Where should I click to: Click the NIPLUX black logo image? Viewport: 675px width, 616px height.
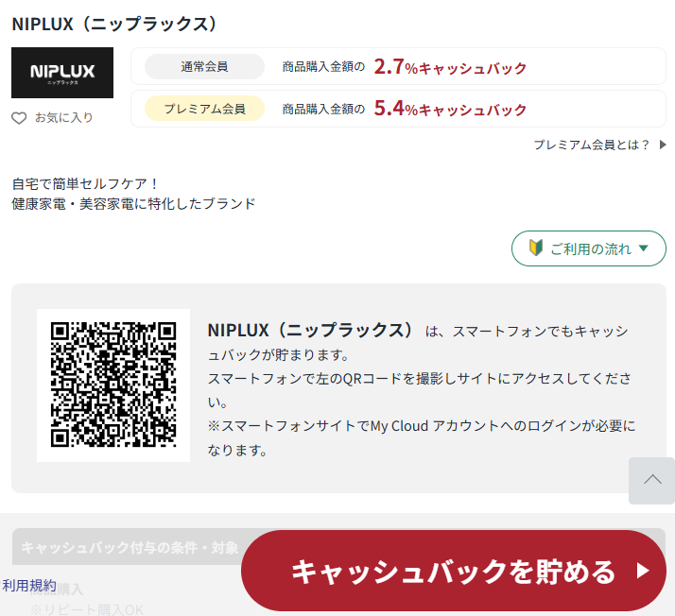point(62,73)
